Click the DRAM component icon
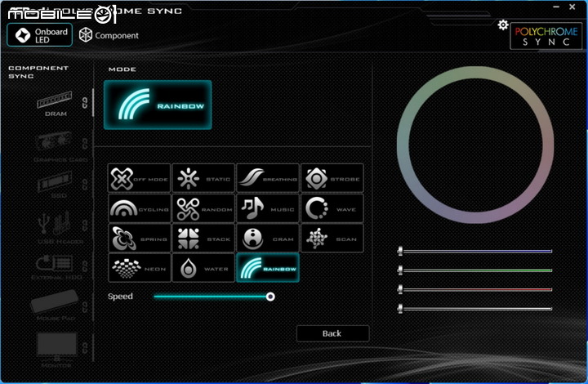This screenshot has width=588, height=384. (x=55, y=103)
